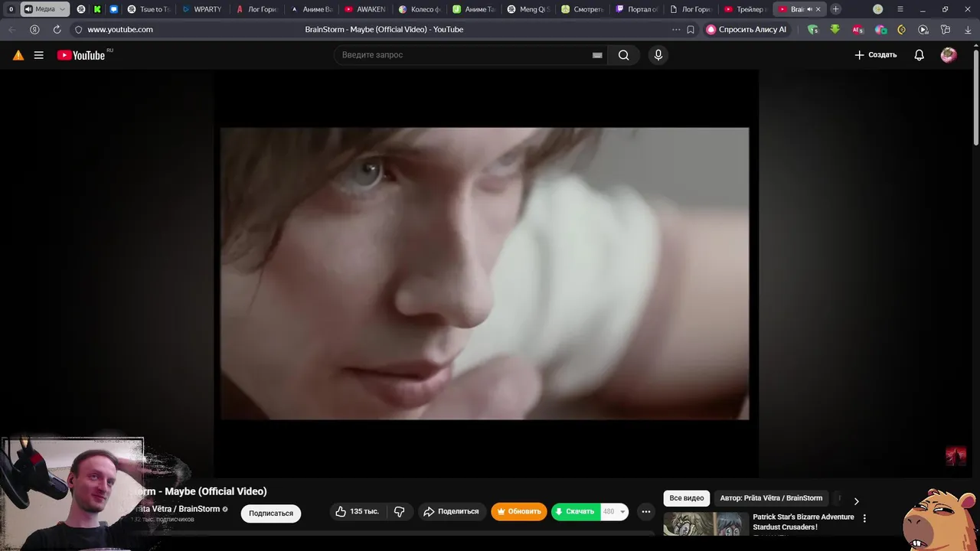Open the notifications bell
The image size is (980, 551).
point(919,55)
